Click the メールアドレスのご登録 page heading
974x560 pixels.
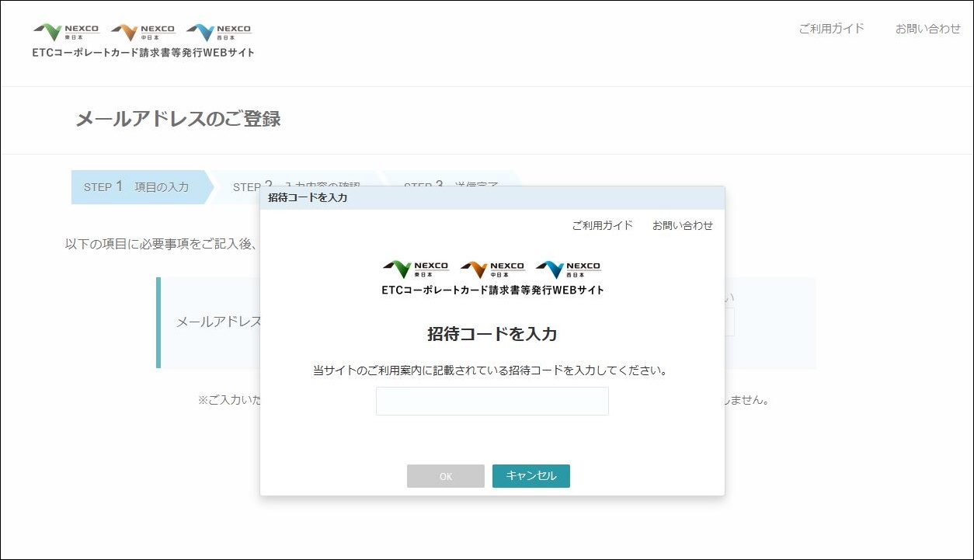177,120
